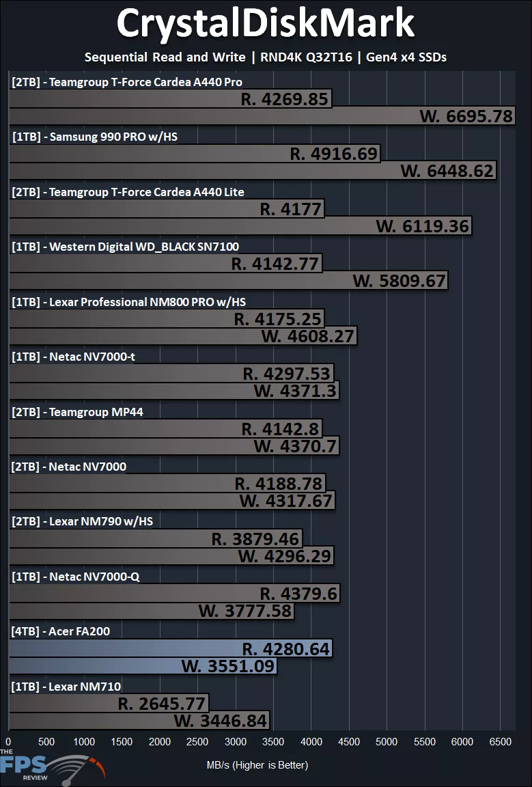
Task: Click the W. 6448.62 write value
Action: (447, 171)
